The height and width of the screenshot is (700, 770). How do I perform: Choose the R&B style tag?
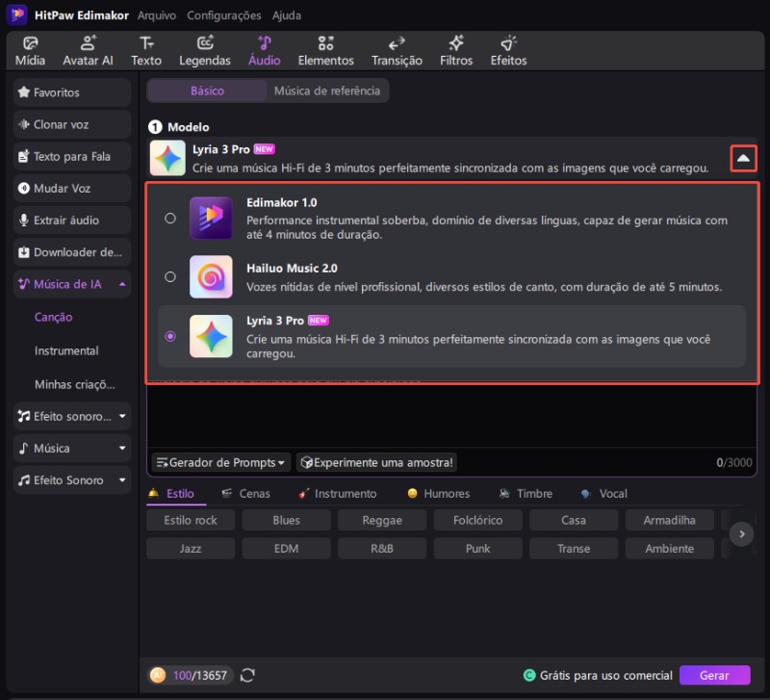pos(382,549)
